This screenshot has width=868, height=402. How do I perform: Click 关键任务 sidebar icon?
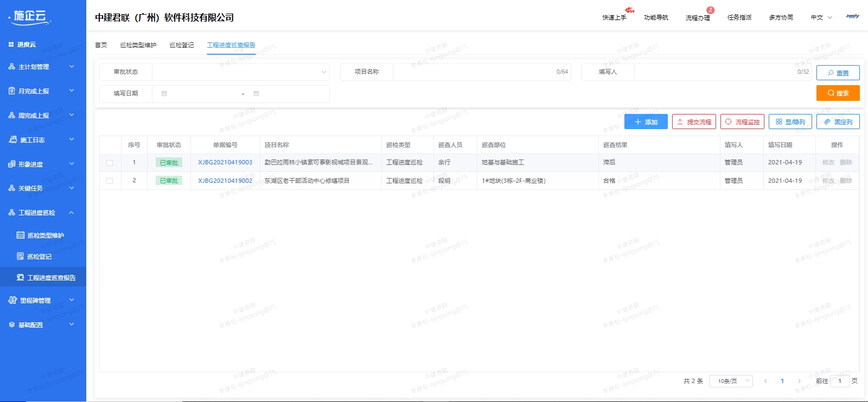coord(12,188)
